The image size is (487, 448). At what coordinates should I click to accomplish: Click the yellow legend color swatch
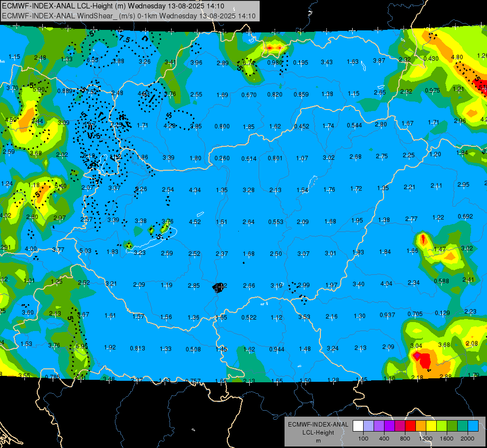(431, 426)
